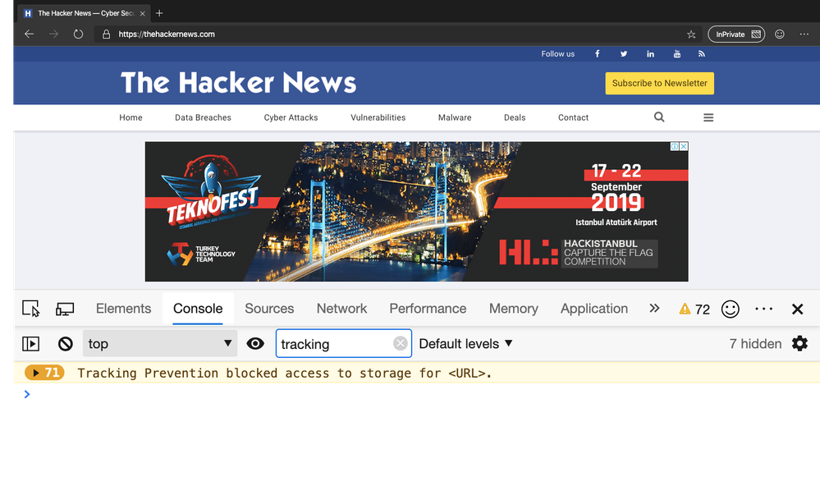
Task: Open the Malware section
Action: [455, 117]
